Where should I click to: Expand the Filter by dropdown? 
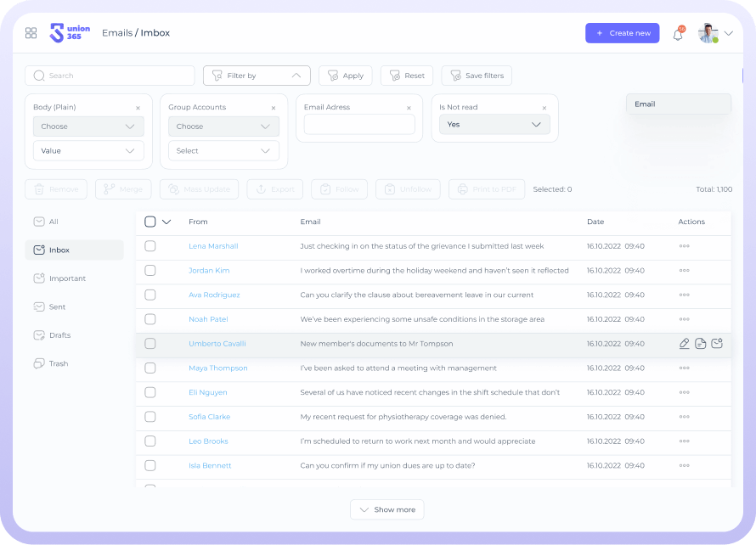[x=257, y=76]
